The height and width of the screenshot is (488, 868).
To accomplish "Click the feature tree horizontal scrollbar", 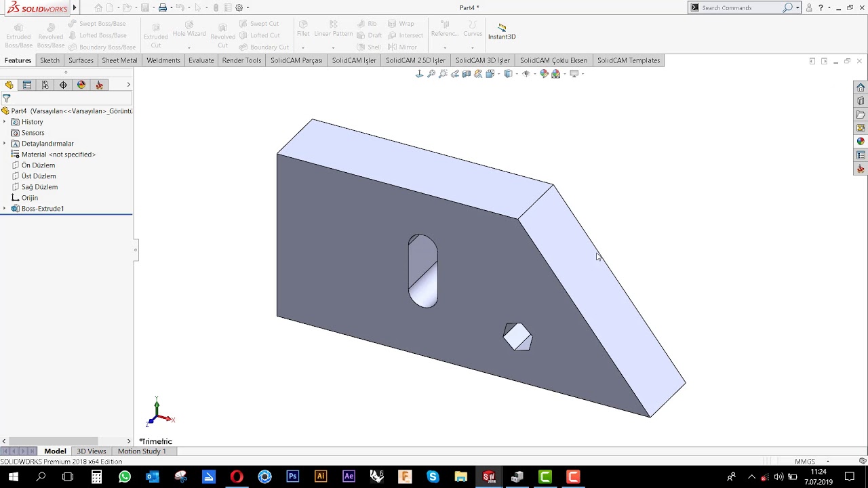I will click(53, 441).
